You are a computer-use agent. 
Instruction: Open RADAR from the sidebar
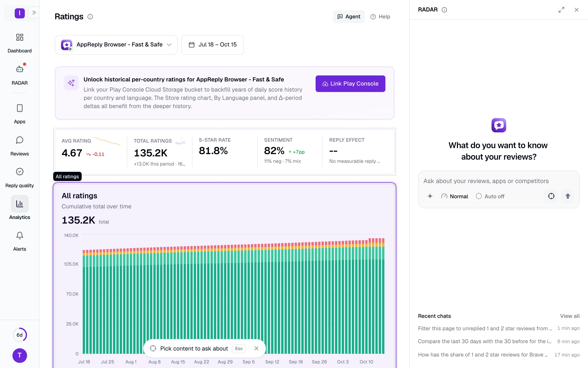tap(20, 75)
